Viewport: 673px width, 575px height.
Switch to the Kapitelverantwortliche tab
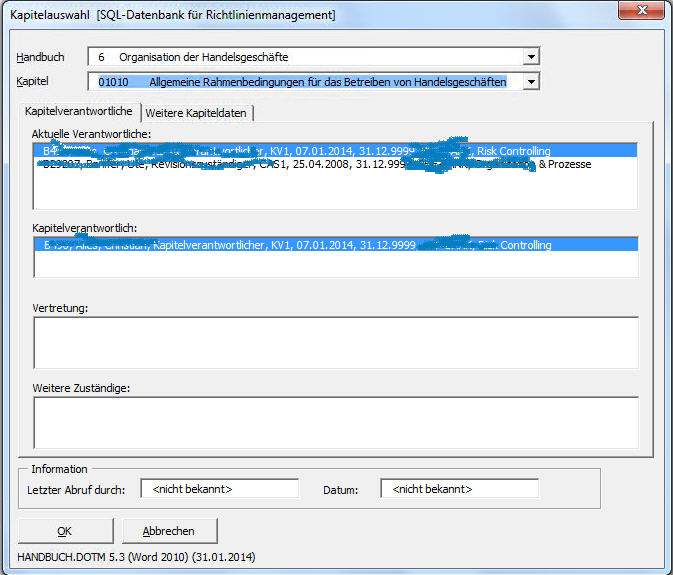pyautogui.click(x=78, y=112)
